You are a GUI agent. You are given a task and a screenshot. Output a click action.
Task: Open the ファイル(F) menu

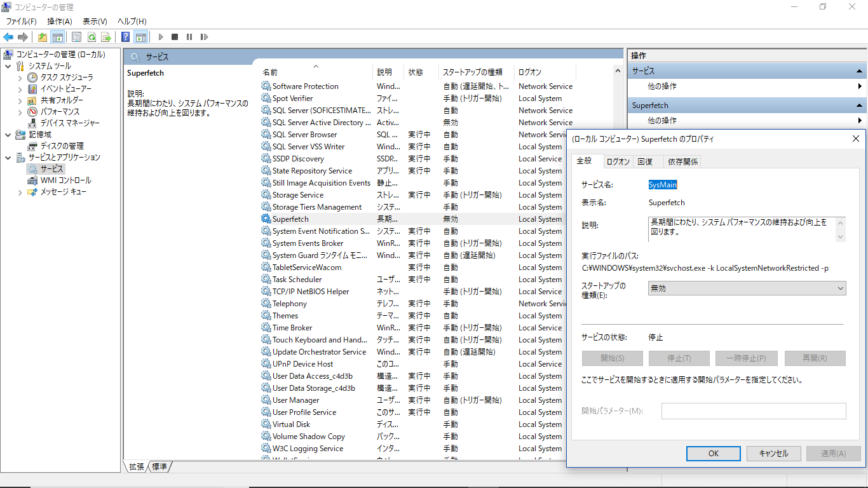22,22
